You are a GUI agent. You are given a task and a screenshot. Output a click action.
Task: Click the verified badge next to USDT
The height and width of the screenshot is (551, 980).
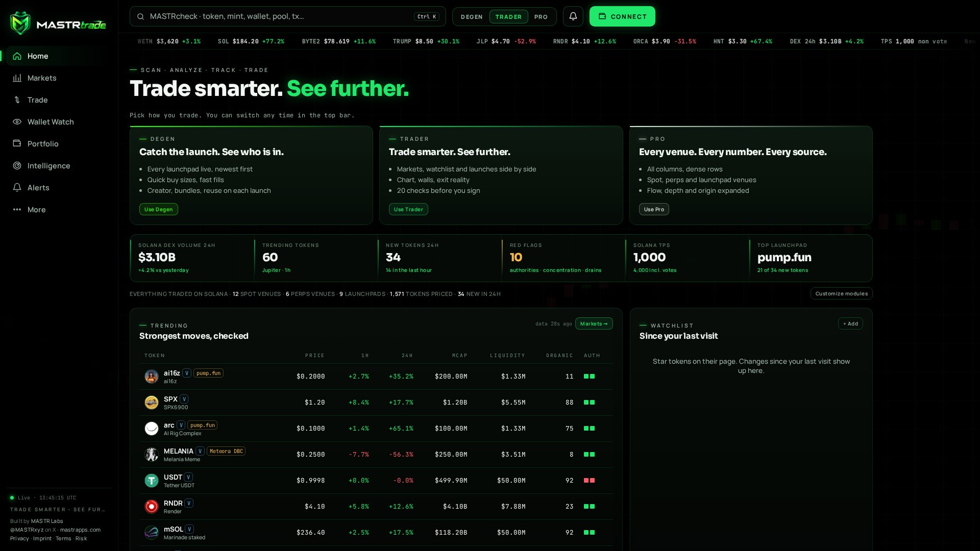point(188,477)
